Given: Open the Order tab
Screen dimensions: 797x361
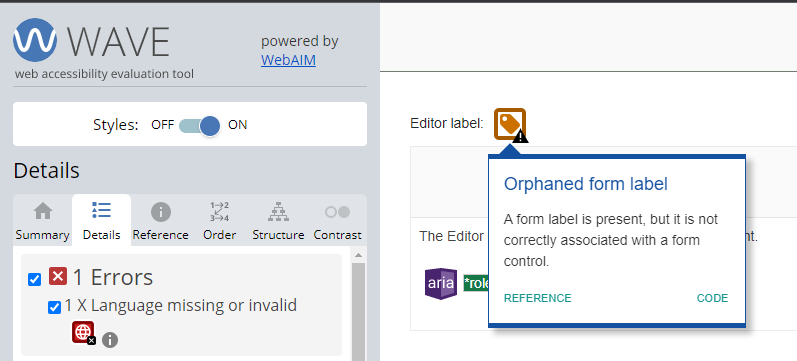Looking at the screenshot, I should point(220,221).
